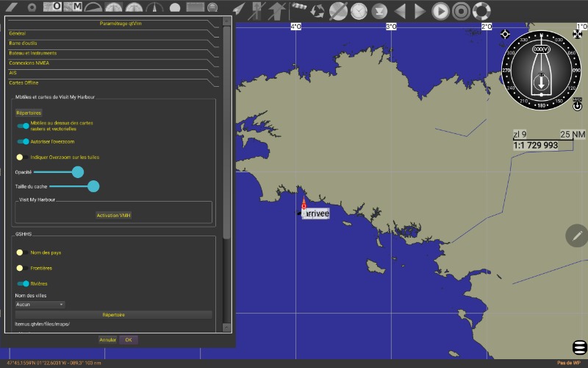Click the recycle arrows icon in toolbar

[x=318, y=11]
